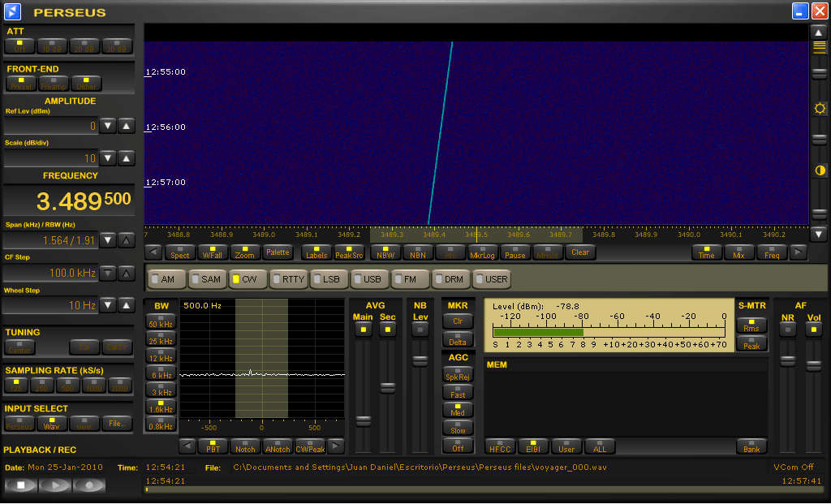Decrease Scale dB/div with its down arrow
This screenshot has height=504, width=831.
tap(108, 158)
